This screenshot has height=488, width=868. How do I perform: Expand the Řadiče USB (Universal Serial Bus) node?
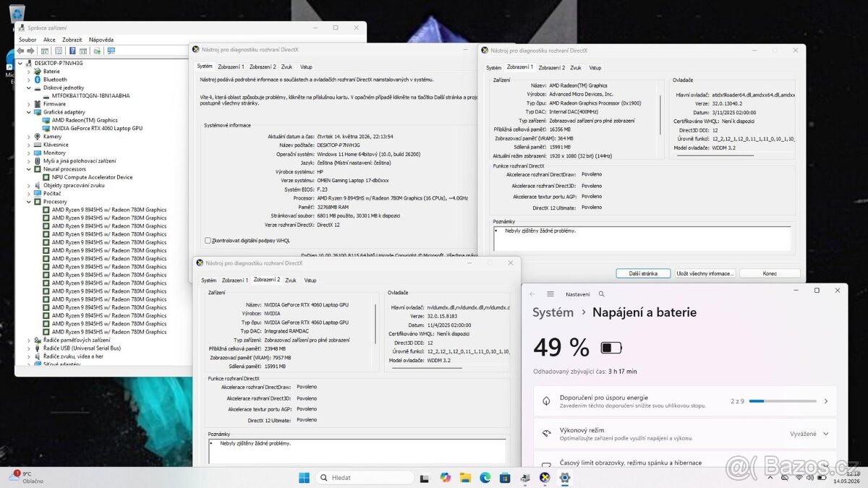click(29, 348)
